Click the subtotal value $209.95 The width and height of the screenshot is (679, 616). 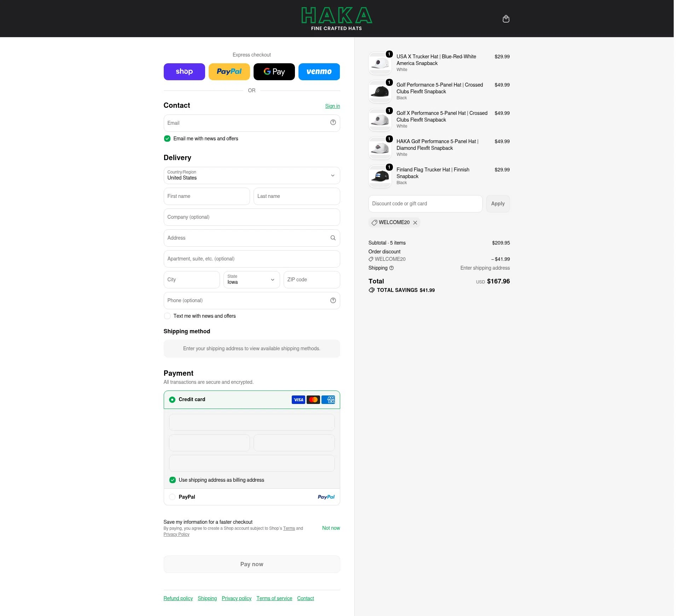point(501,243)
